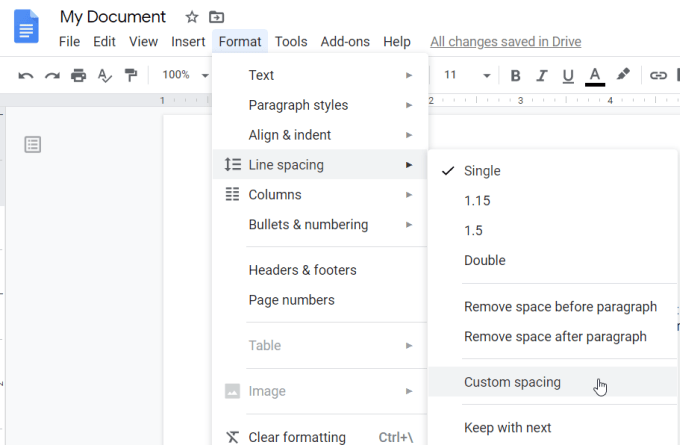
Task: Click All changes saved in Drive link
Action: (505, 42)
